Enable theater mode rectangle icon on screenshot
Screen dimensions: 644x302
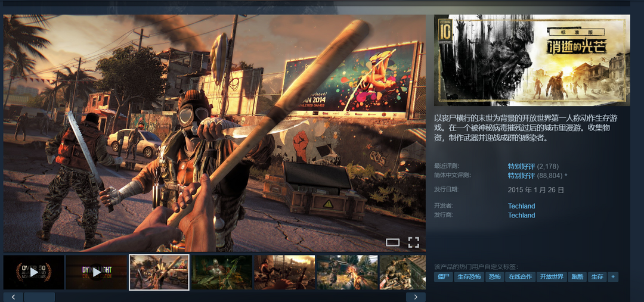pyautogui.click(x=392, y=242)
